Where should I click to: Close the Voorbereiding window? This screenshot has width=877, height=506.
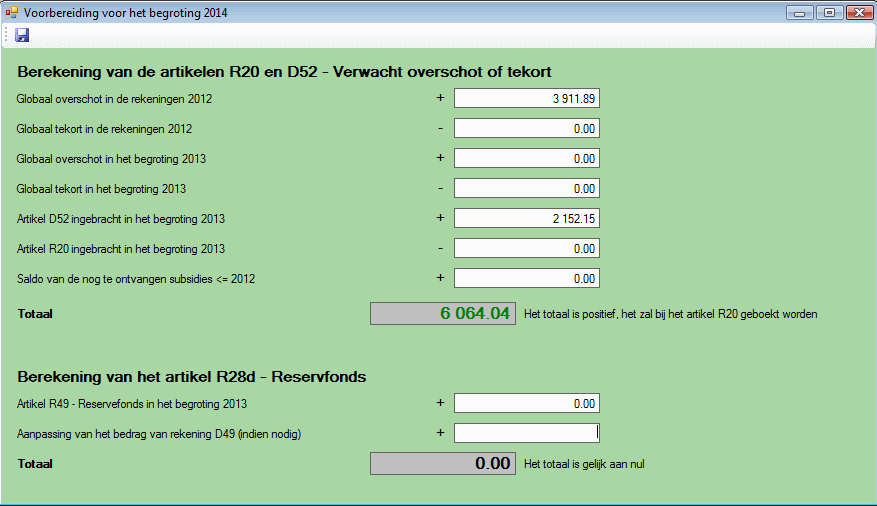click(x=860, y=12)
